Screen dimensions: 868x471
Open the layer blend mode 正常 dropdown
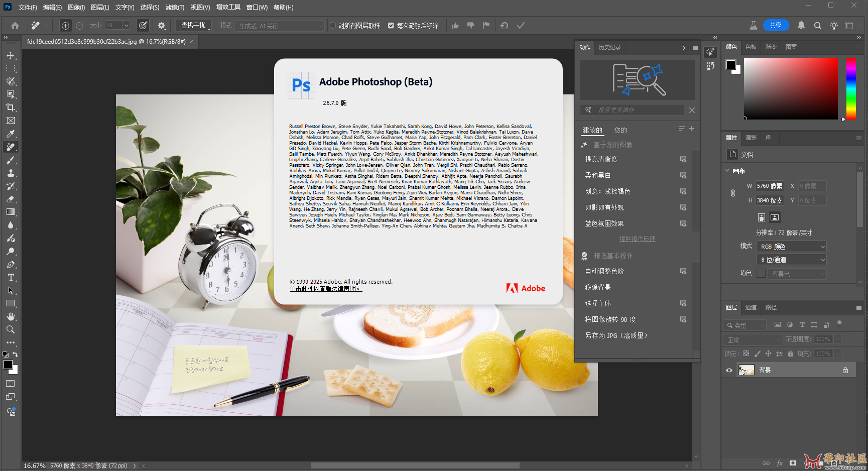(x=753, y=339)
